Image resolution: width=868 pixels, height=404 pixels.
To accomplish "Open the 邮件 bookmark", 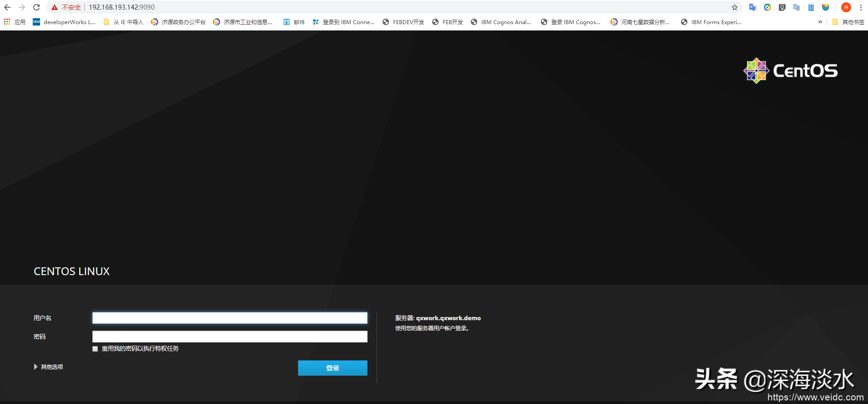I will [294, 22].
